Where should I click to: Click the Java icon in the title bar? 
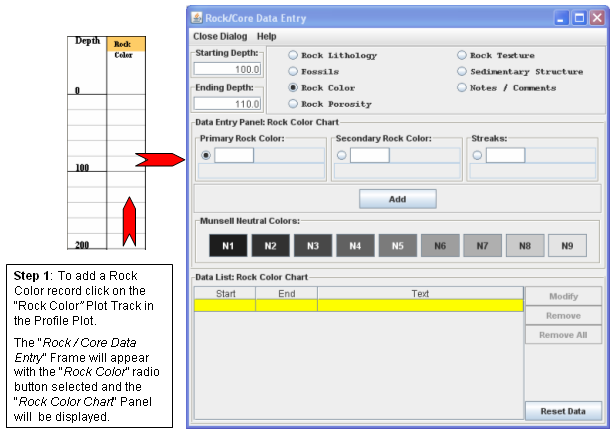point(197,18)
